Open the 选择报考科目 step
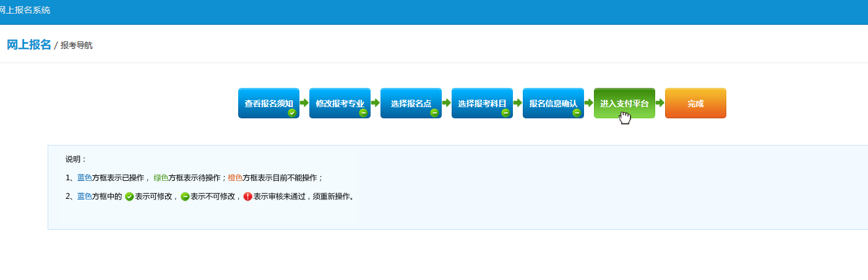 (482, 102)
